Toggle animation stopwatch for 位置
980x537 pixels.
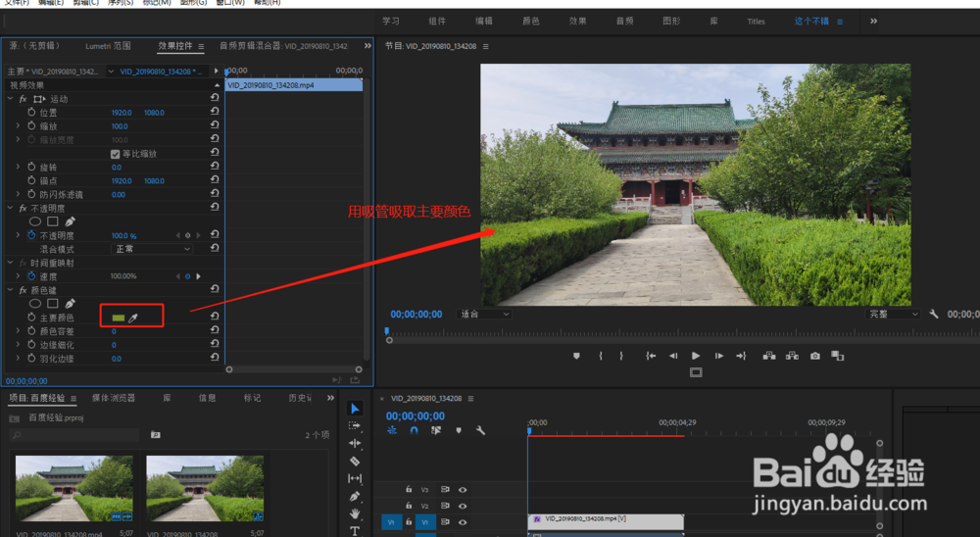pos(31,112)
